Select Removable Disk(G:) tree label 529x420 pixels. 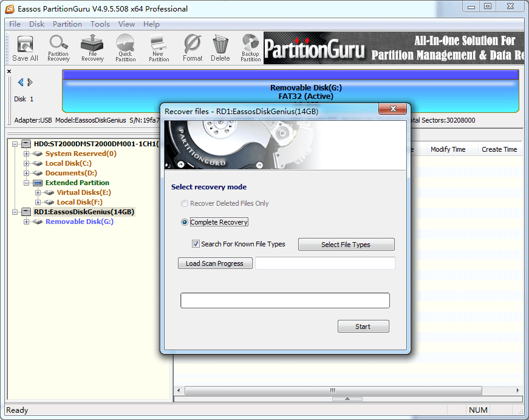(80, 222)
